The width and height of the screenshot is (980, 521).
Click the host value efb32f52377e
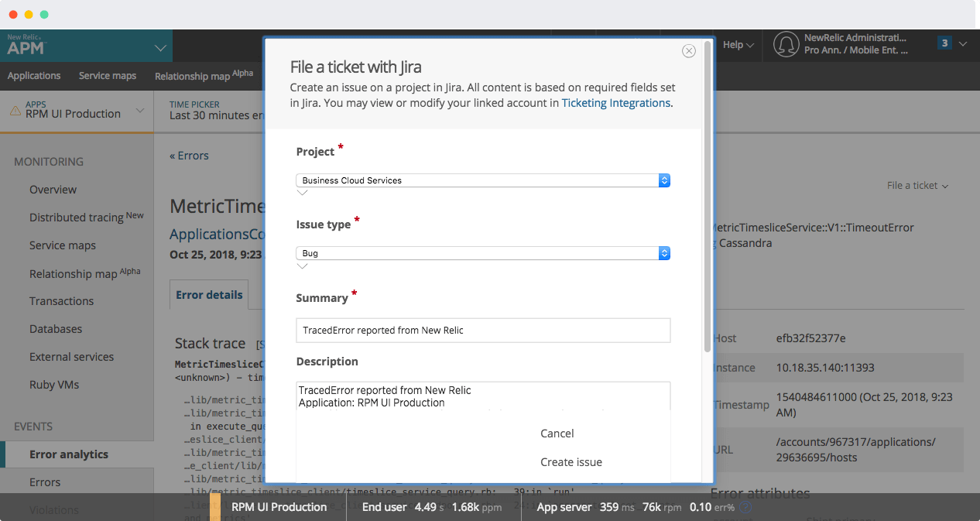click(810, 338)
